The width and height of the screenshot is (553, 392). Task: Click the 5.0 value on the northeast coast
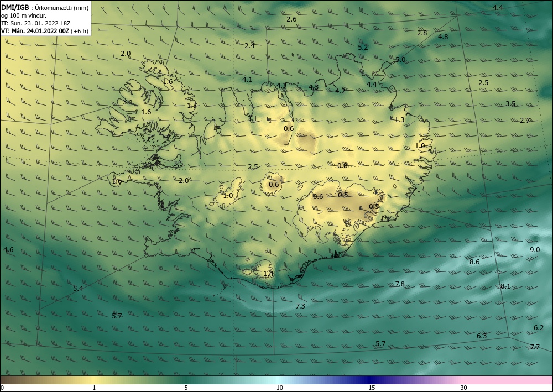(x=400, y=60)
